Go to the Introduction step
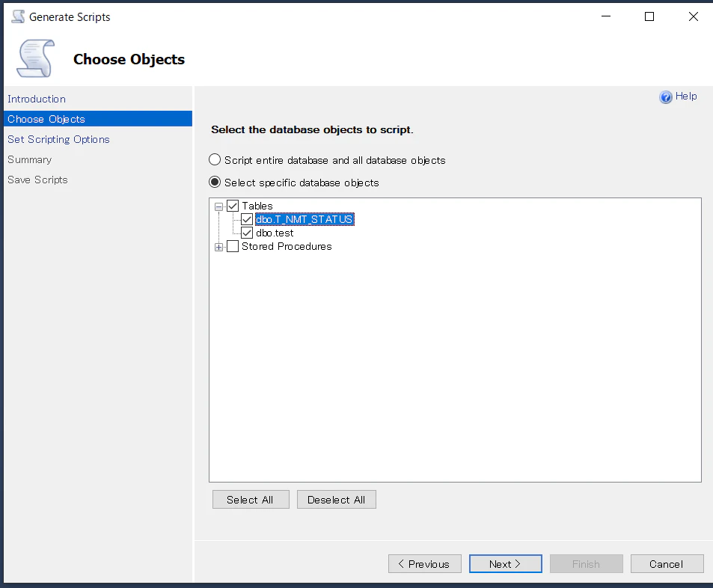This screenshot has width=713, height=588. click(37, 99)
